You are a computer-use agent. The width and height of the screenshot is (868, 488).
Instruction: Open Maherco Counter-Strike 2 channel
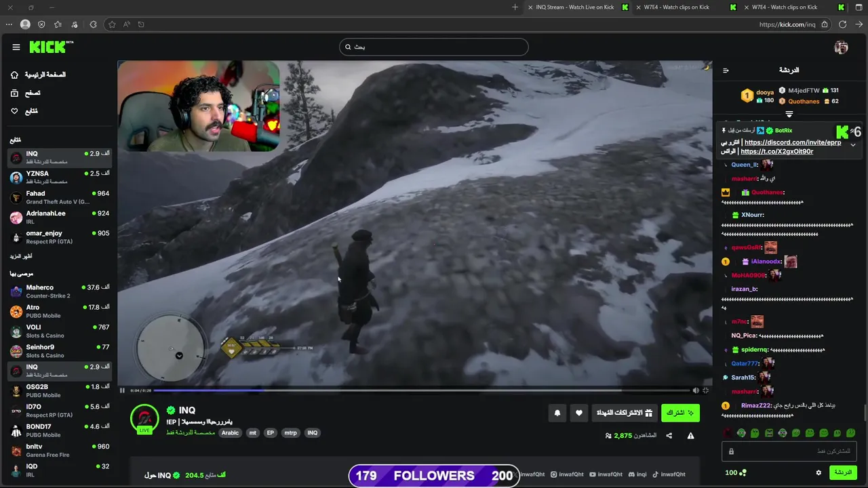tap(60, 291)
